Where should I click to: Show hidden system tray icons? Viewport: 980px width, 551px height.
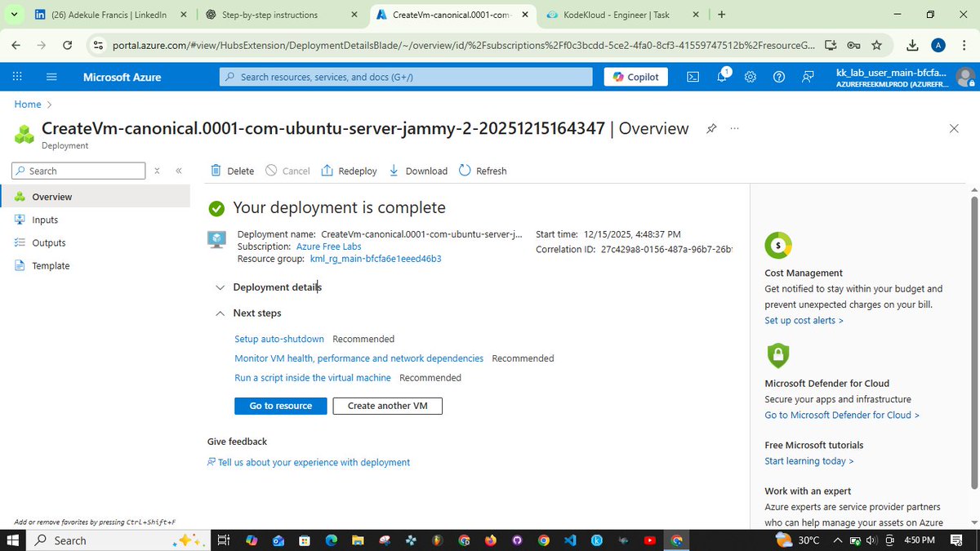839,540
